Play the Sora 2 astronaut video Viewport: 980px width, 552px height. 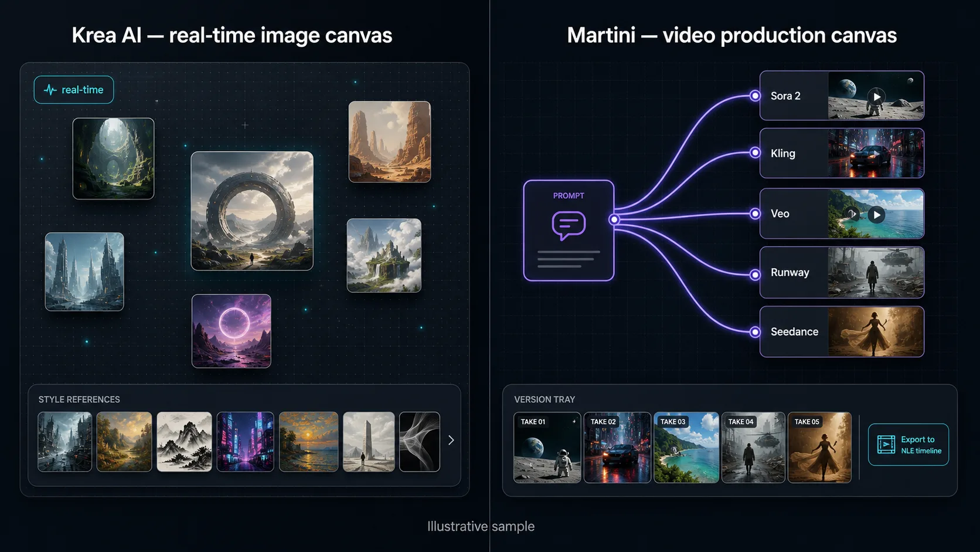(876, 96)
